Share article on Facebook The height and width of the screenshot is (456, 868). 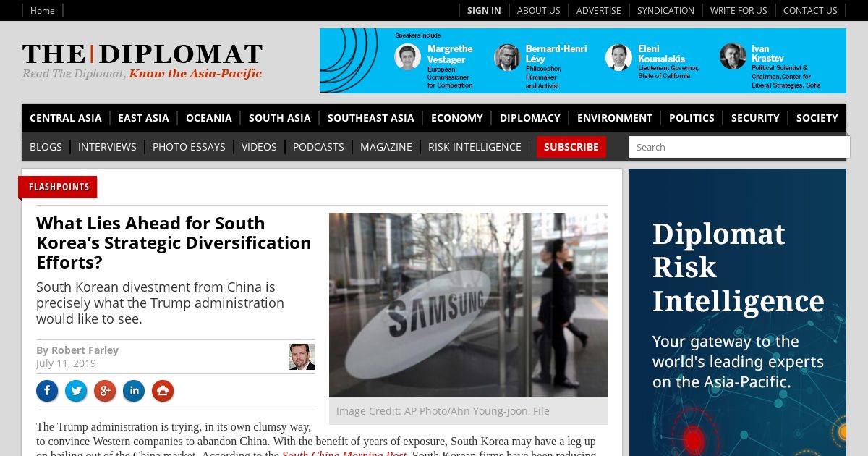tap(47, 392)
